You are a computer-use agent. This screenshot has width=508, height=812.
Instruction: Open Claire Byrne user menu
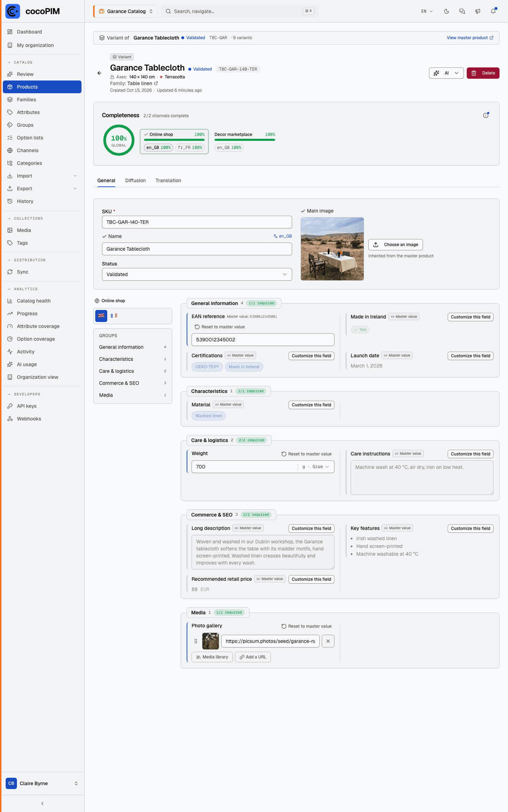click(x=42, y=783)
